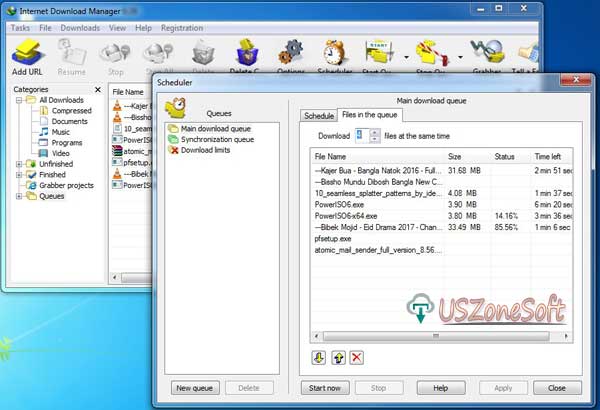Screen dimensions: 600x410
Task: Open Start Queue dropdown arrow
Action: point(406,57)
